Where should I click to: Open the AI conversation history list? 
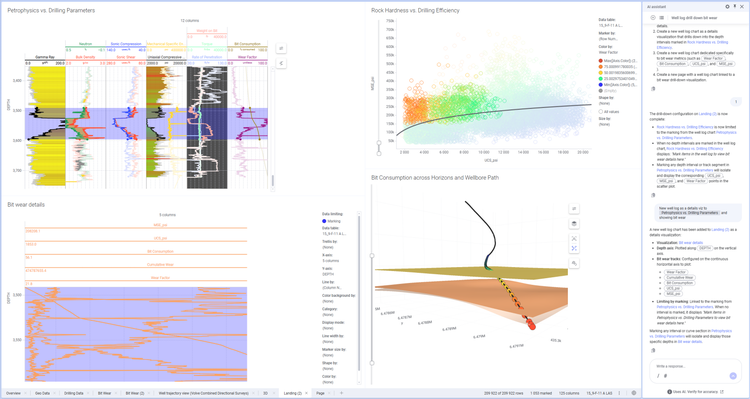(662, 18)
